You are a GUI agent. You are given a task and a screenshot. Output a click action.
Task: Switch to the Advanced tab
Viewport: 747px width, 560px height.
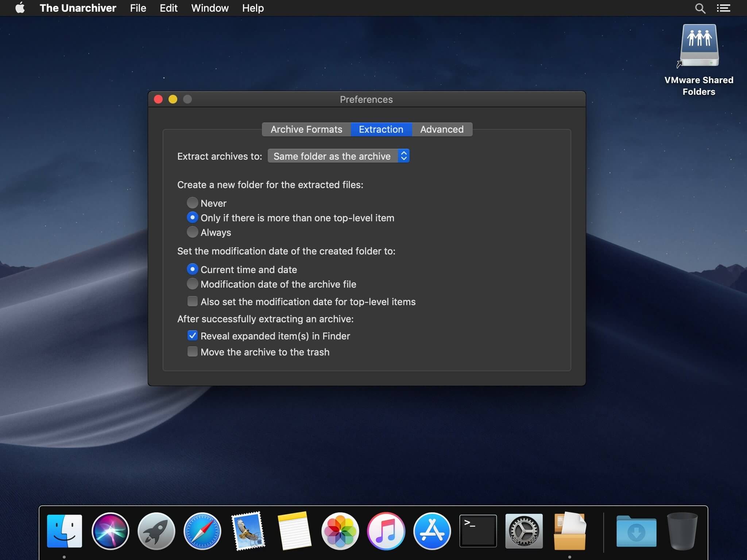pyautogui.click(x=442, y=129)
